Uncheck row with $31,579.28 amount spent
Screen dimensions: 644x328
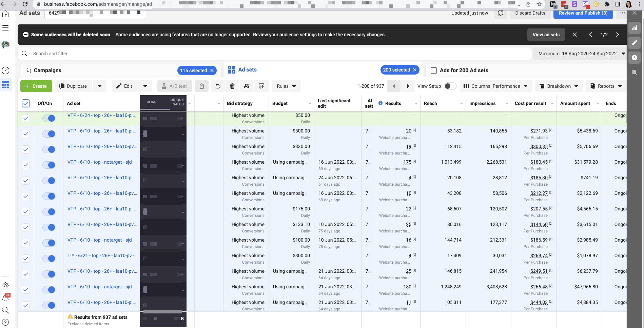coord(26,165)
